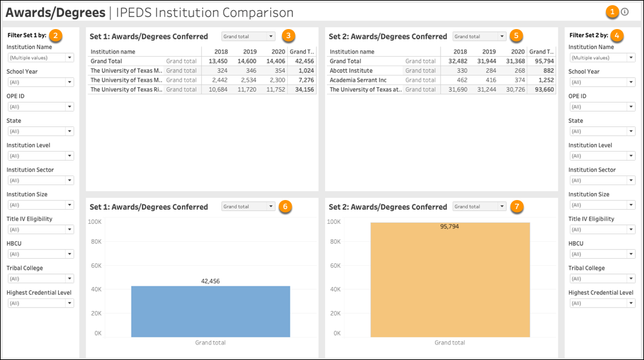Open Filter Set 1 State dropdown
This screenshot has height=360, width=644.
41,132
